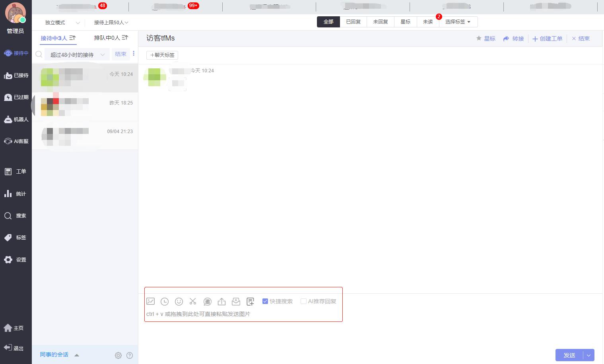Collapse the 同事的会话 panel
Image resolution: width=604 pixels, height=364 pixels.
pos(77,355)
